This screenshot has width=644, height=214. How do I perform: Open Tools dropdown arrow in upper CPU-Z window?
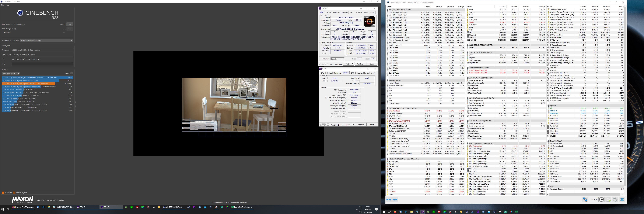pyautogui.click(x=353, y=64)
